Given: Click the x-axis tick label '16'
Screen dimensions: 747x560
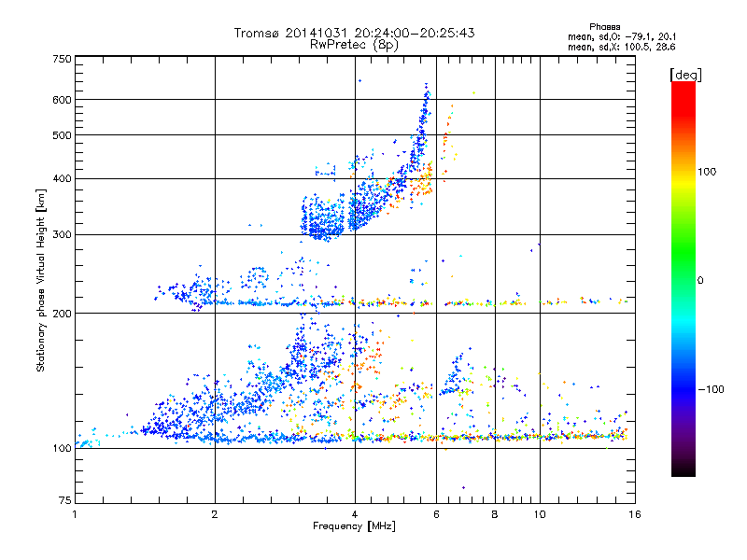Looking at the screenshot, I should click(x=635, y=514).
